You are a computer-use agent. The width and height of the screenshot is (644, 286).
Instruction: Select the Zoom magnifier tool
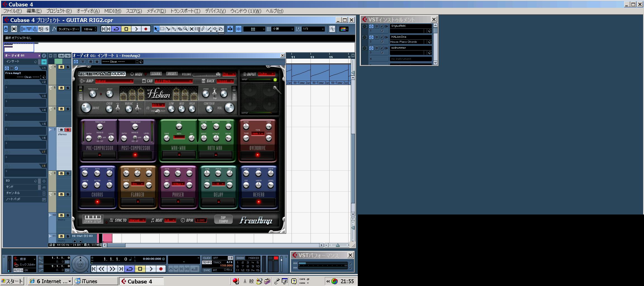[x=186, y=29]
